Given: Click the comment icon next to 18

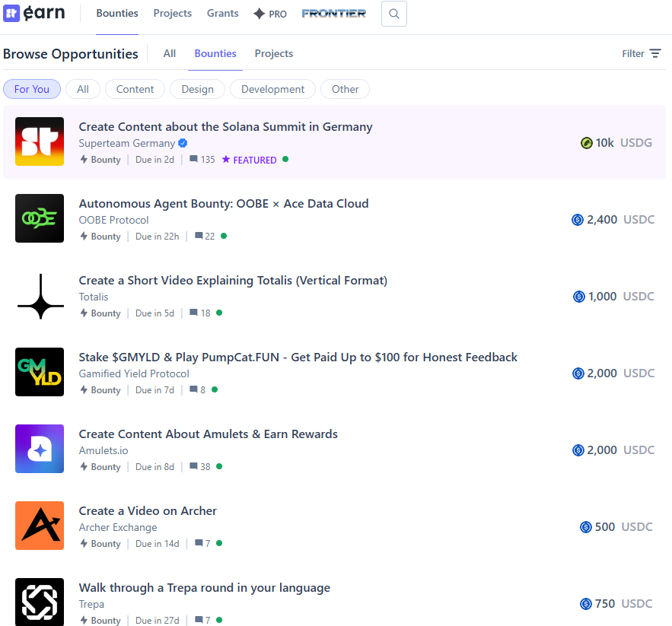Looking at the screenshot, I should click(x=194, y=313).
